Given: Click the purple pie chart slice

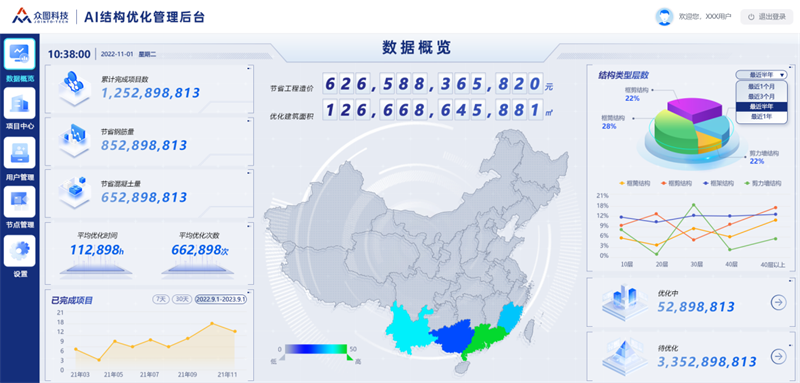Looking at the screenshot, I should (x=694, y=109).
